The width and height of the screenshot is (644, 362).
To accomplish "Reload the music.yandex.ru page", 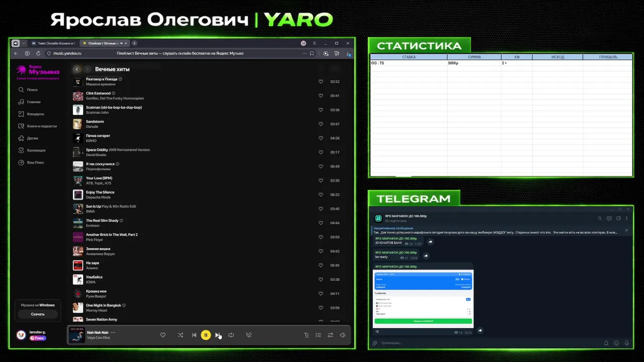I will point(38,53).
